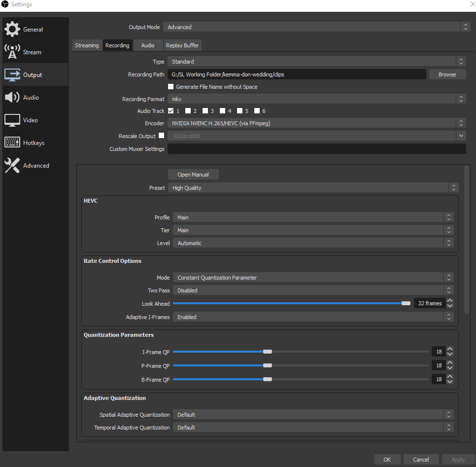
Task: Open Hotkeys keyboard icon
Action: 12,142
